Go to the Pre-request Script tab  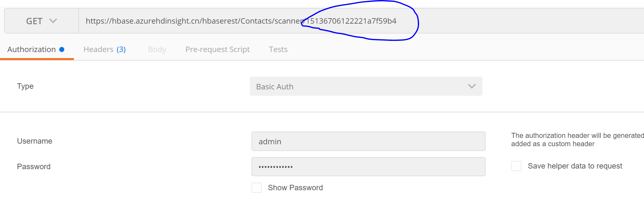218,49
